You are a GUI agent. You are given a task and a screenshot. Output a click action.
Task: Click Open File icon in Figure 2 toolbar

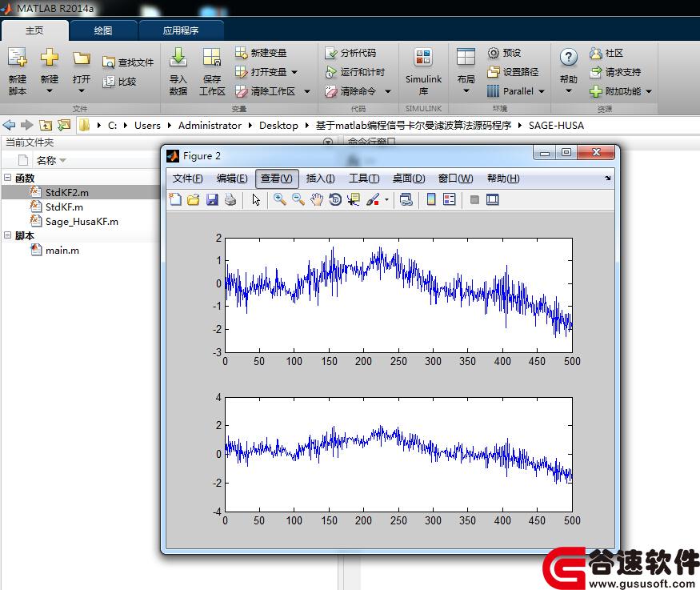[194, 199]
